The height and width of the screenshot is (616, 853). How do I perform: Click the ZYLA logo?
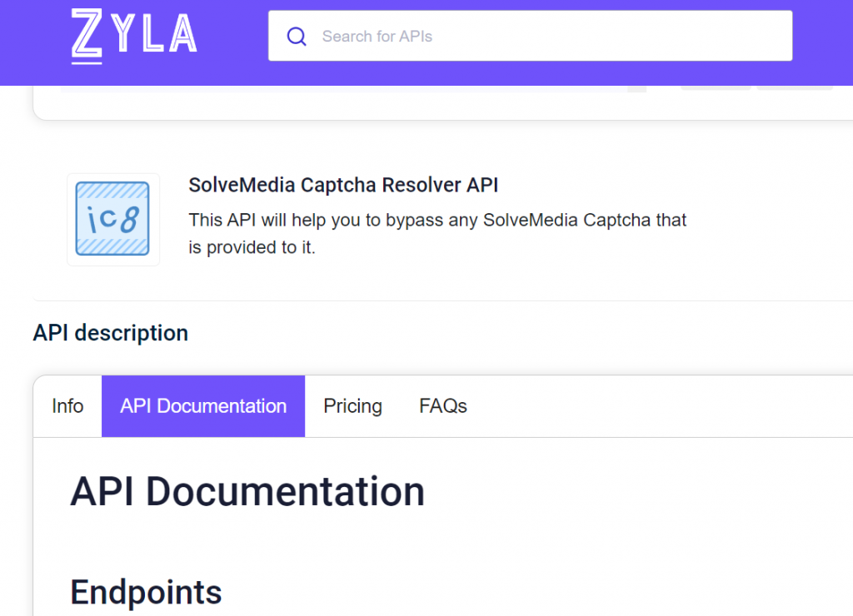point(134,37)
